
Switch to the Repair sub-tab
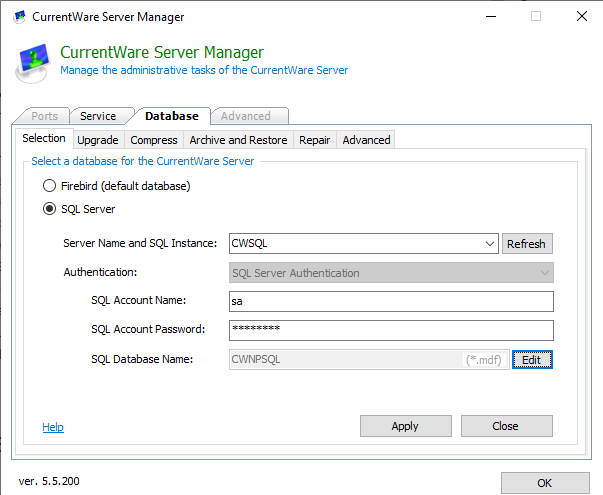(x=315, y=140)
